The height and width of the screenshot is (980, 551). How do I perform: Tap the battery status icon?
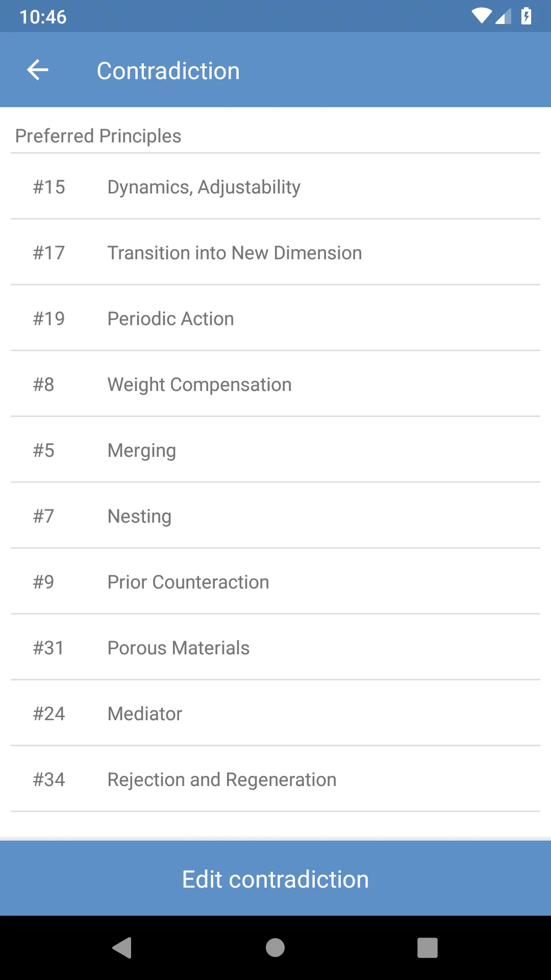pos(526,16)
